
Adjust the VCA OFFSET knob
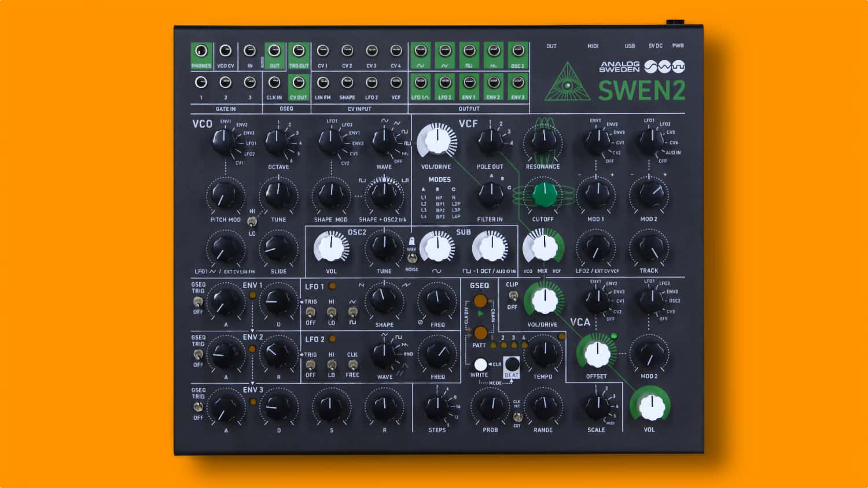coord(597,354)
